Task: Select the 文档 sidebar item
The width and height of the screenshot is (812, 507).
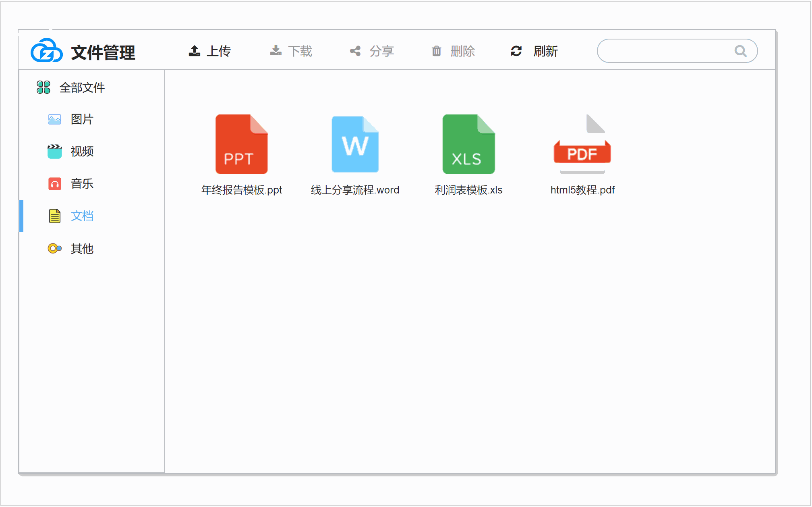Action: (x=82, y=216)
